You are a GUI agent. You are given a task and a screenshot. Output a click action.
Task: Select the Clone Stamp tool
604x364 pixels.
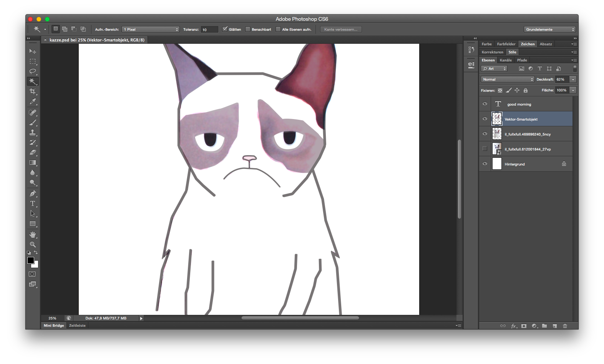click(33, 132)
